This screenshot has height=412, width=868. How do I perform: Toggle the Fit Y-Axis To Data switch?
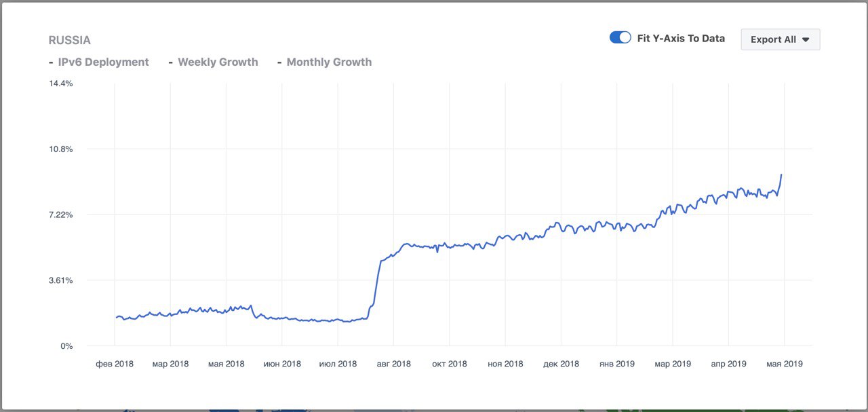(x=620, y=38)
